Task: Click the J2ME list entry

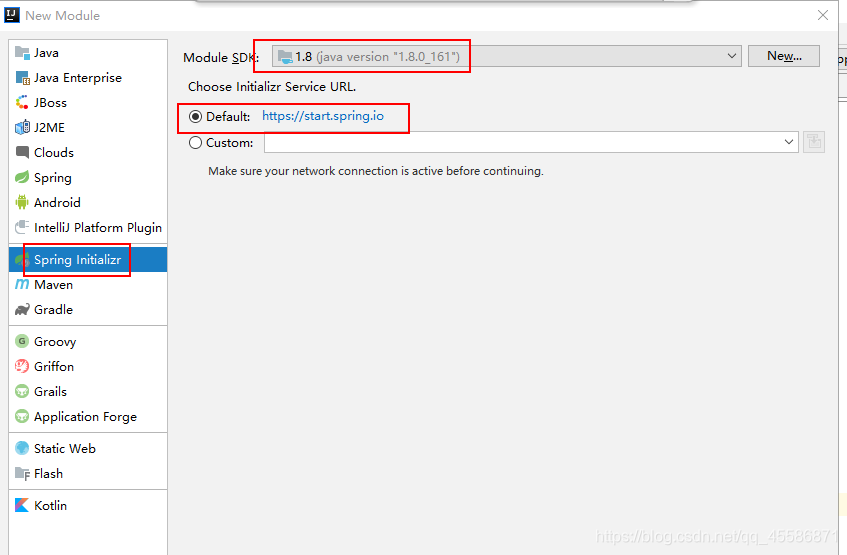Action: pyautogui.click(x=88, y=128)
